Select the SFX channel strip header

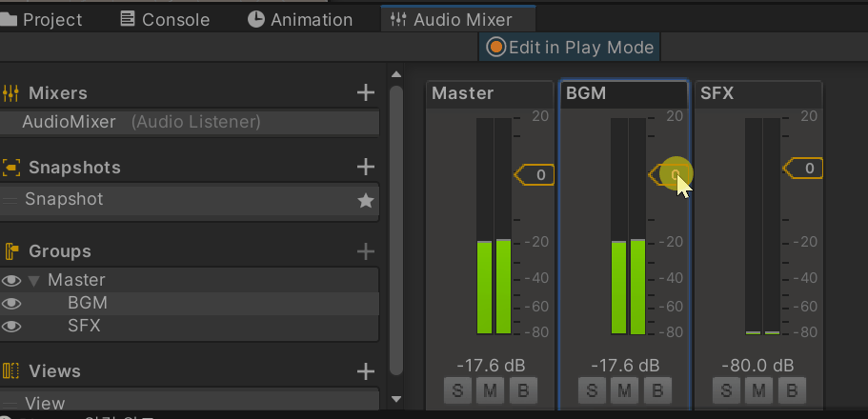click(x=758, y=94)
